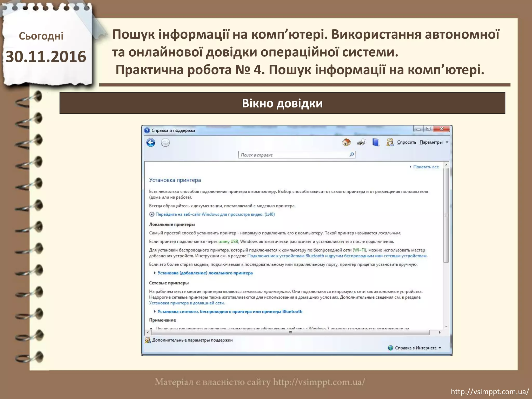Click the vertical scrollbar down arrow
Viewport: 532px width, 399px height.
pos(446,326)
